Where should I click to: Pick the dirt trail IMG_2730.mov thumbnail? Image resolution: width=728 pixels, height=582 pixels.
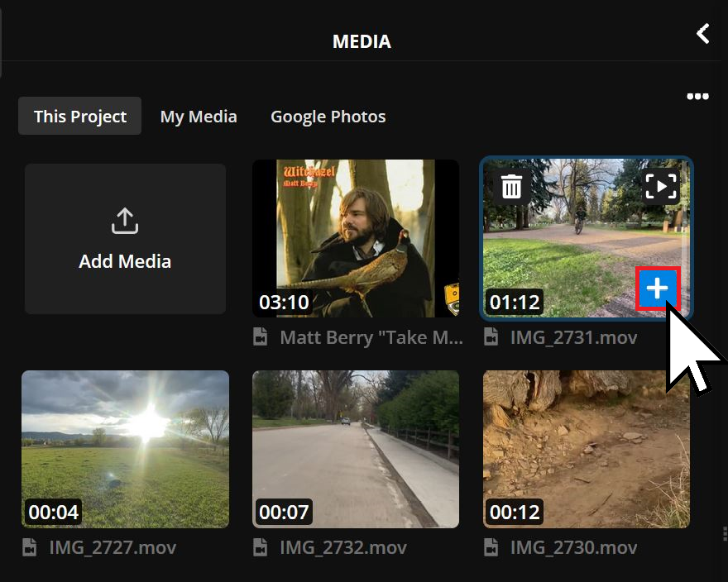(x=587, y=449)
